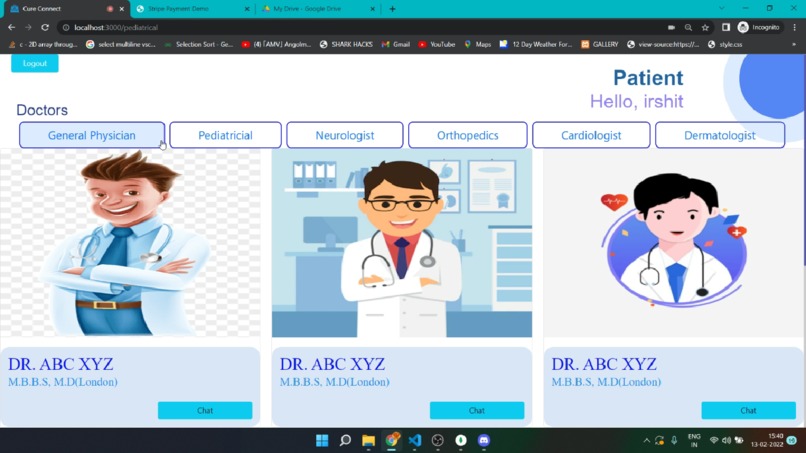Bookmark this page with the star icon
This screenshot has width=806, height=453.
705,27
